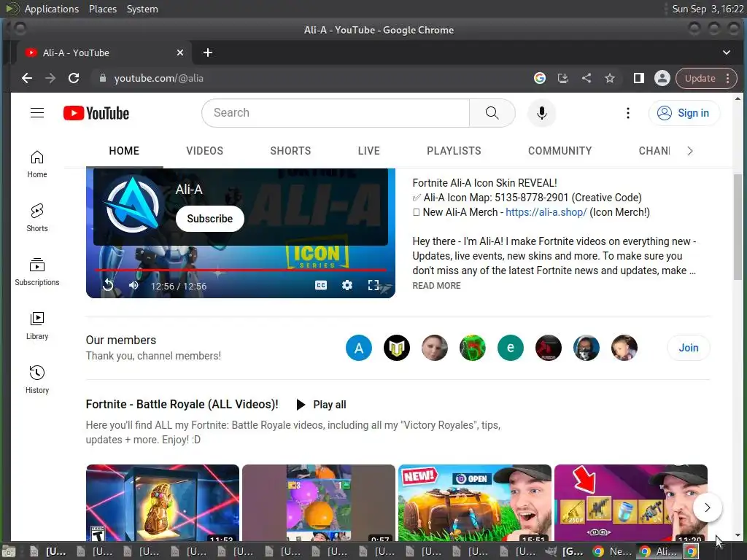
Task: Open the Chrome profile avatar
Action: 662,78
